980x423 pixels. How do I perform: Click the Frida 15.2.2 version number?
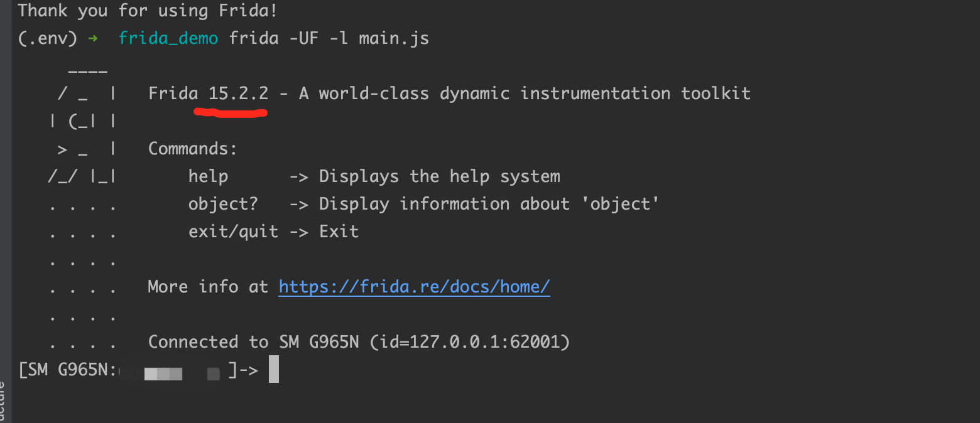pos(238,94)
